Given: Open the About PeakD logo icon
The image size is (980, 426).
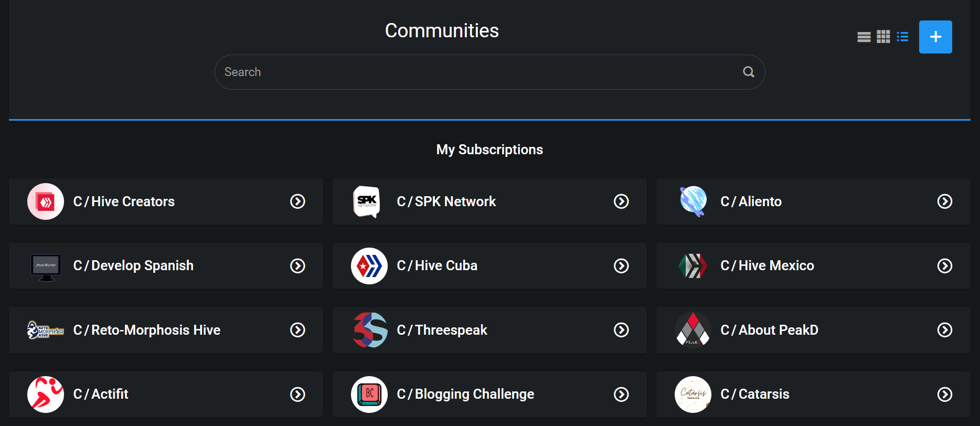Looking at the screenshot, I should click(x=693, y=330).
